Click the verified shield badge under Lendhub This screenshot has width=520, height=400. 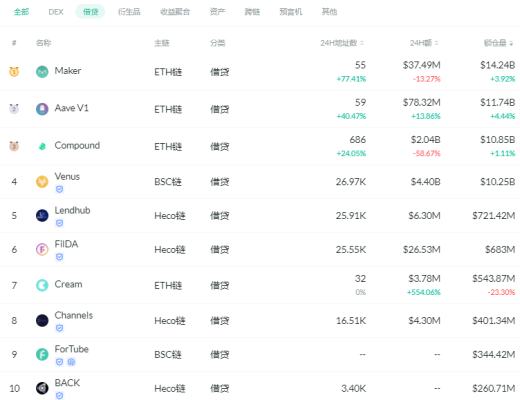[59, 223]
